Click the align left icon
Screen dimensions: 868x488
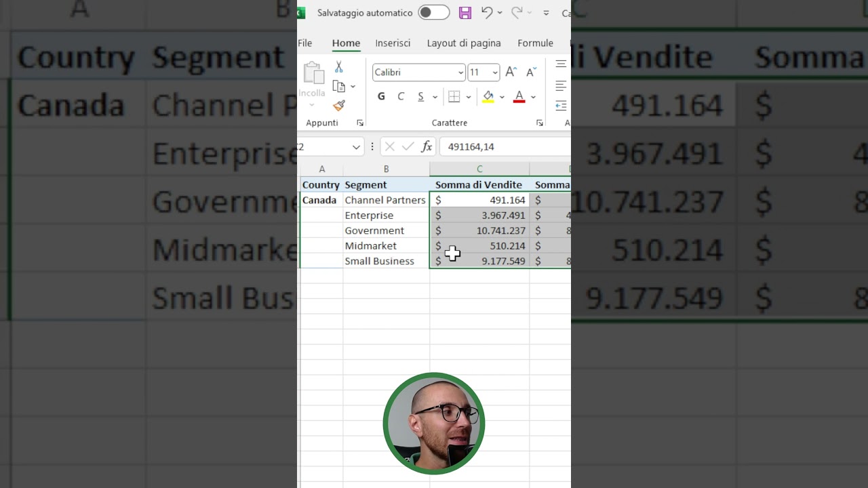pos(561,85)
